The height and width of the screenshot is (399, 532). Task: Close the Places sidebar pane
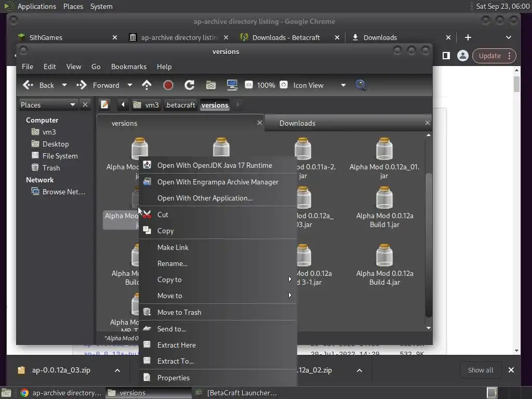pyautogui.click(x=85, y=104)
